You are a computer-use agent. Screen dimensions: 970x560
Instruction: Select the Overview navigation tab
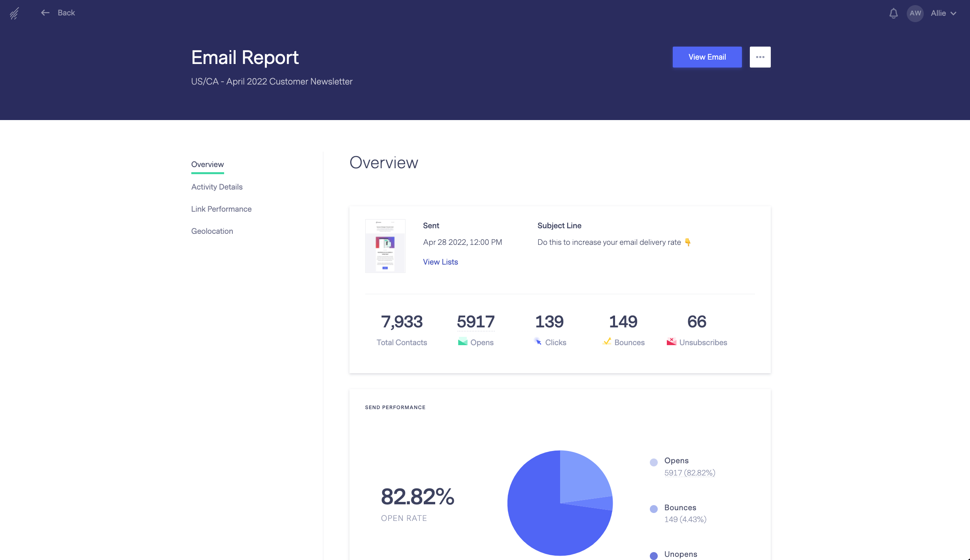(208, 164)
